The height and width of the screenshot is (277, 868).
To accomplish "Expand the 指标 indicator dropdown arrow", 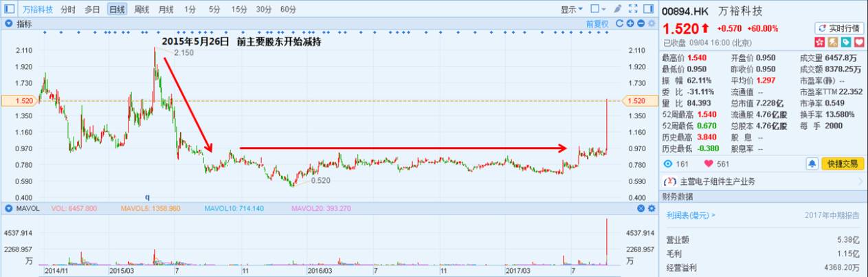I will [10, 23].
